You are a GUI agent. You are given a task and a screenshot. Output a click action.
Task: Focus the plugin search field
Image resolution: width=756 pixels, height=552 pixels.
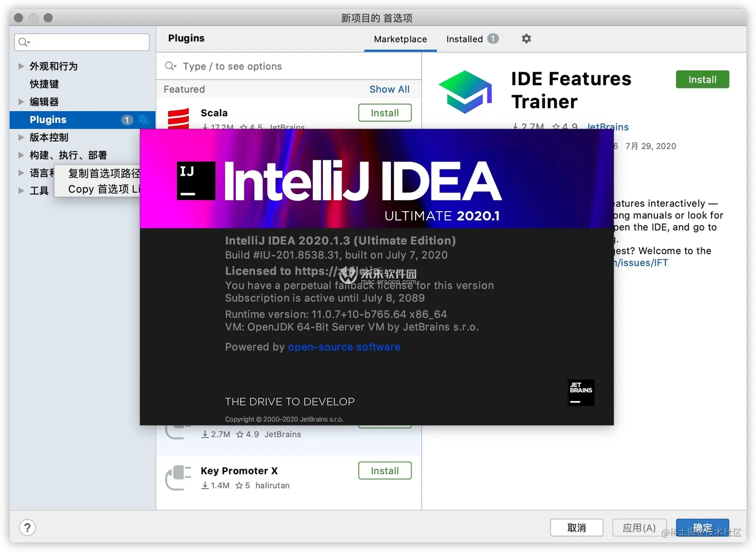tap(289, 66)
